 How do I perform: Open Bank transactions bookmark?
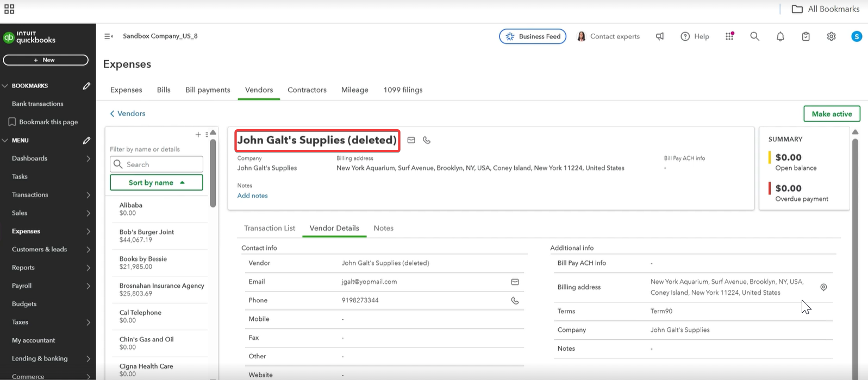coord(38,104)
